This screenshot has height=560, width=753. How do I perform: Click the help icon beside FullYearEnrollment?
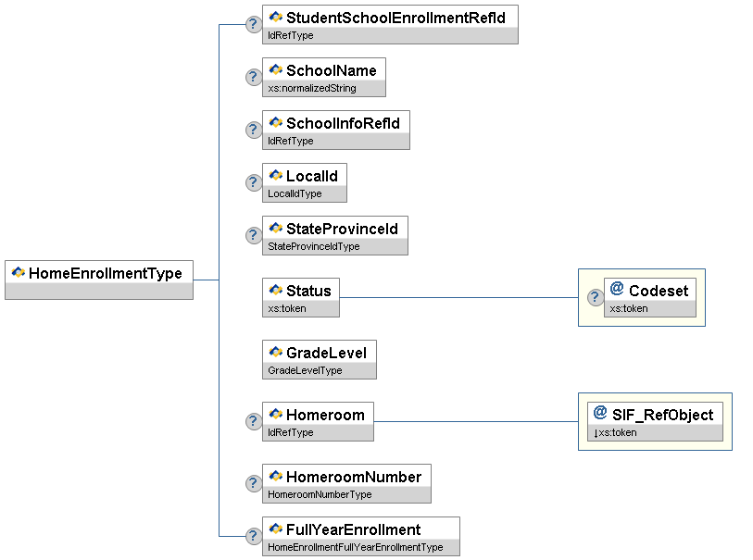[x=253, y=536]
